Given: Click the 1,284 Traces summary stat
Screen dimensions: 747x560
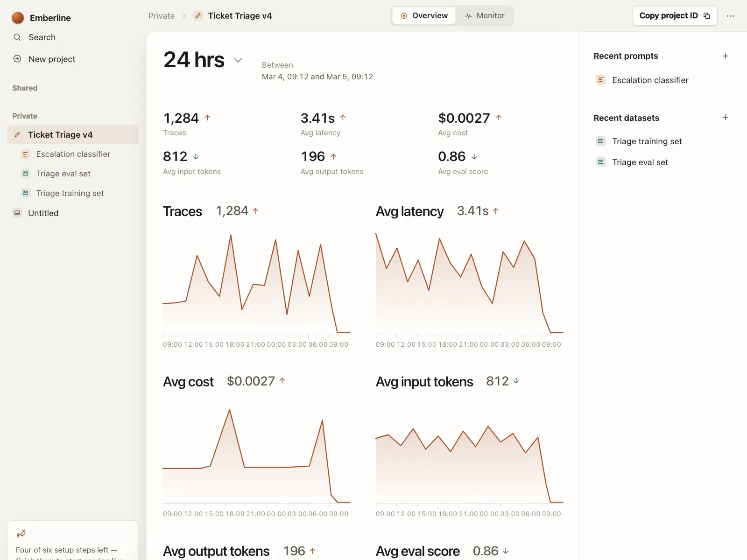Looking at the screenshot, I should click(x=187, y=124).
